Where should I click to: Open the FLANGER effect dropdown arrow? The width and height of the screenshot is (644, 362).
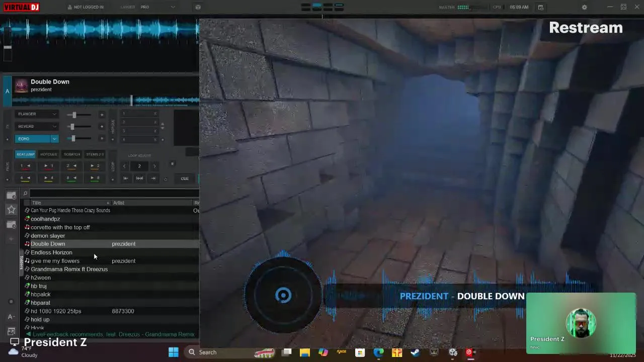click(x=54, y=114)
